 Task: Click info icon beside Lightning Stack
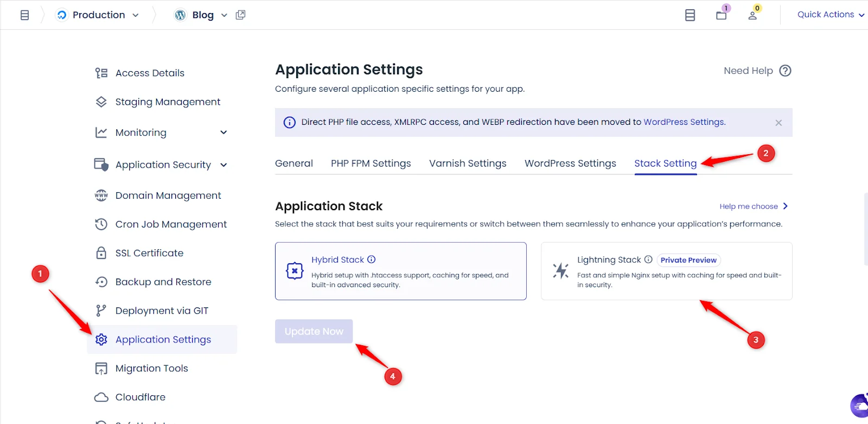[x=648, y=260]
